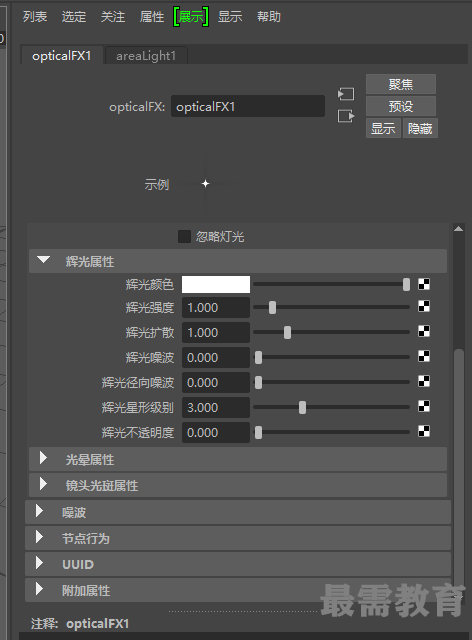Collapse the 辉光属性 section
The width and height of the screenshot is (472, 640).
click(x=43, y=260)
